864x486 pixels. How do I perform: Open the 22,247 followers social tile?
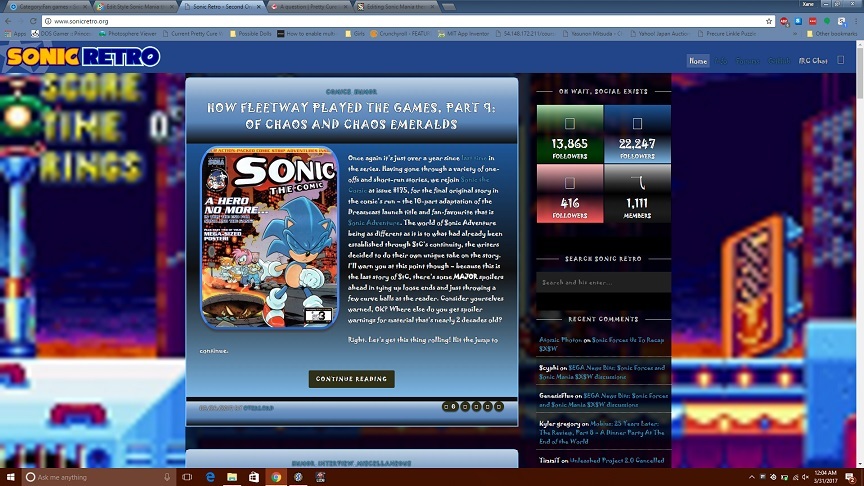click(x=637, y=134)
